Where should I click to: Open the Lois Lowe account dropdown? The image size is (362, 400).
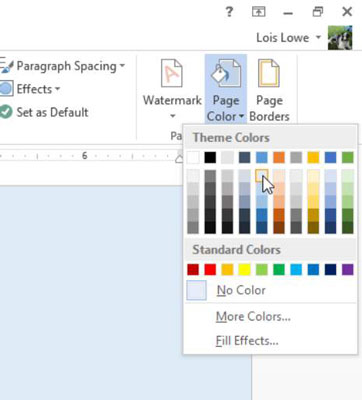pos(318,37)
